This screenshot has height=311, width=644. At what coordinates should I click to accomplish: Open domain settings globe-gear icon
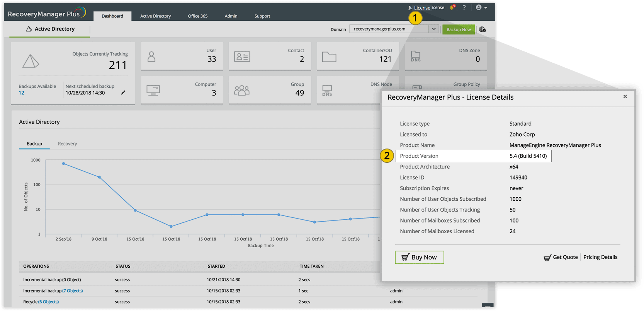tap(483, 29)
